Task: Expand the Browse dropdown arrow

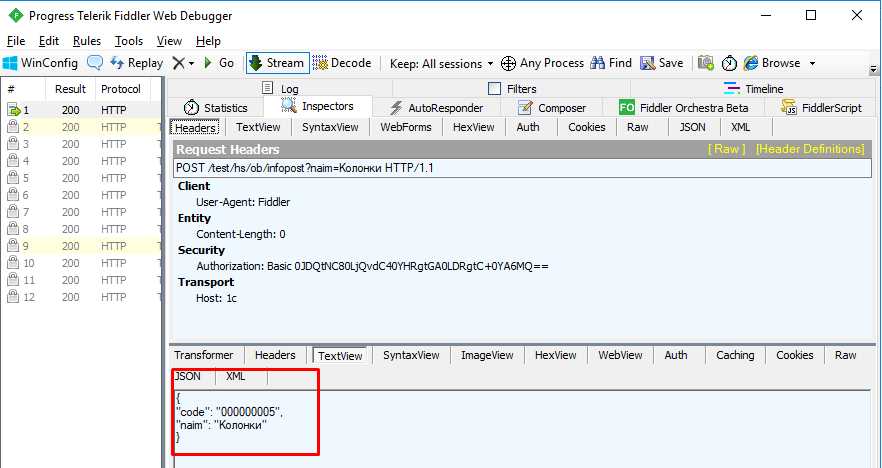Action: point(812,64)
